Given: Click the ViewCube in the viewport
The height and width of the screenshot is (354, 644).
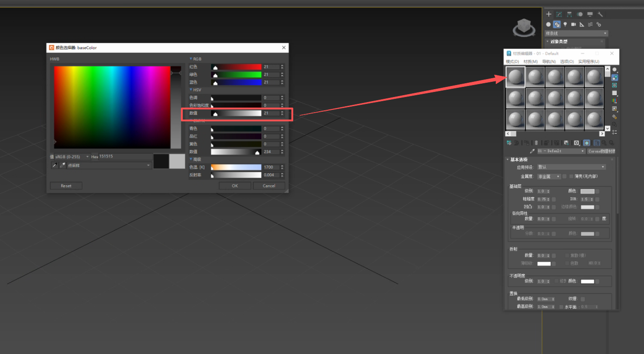Looking at the screenshot, I should click(523, 27).
